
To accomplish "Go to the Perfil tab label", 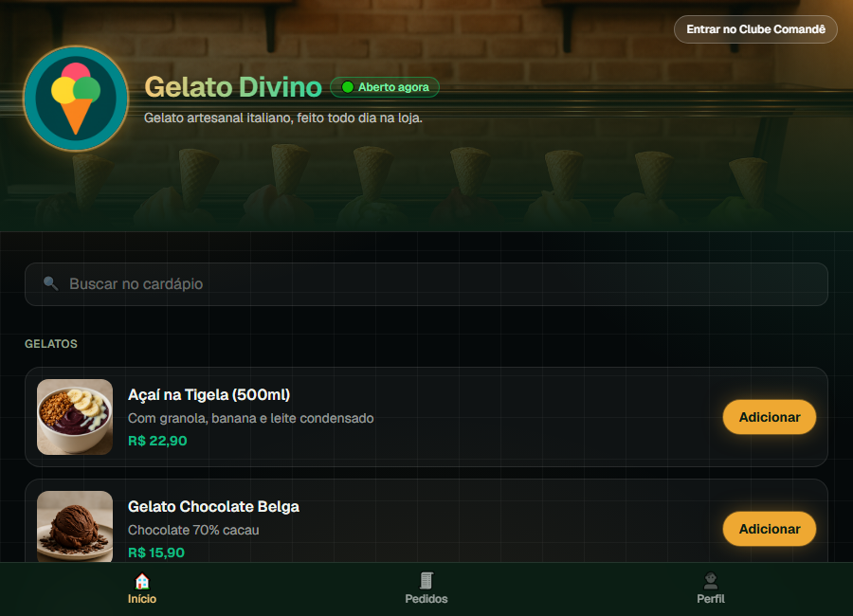I will [x=711, y=599].
